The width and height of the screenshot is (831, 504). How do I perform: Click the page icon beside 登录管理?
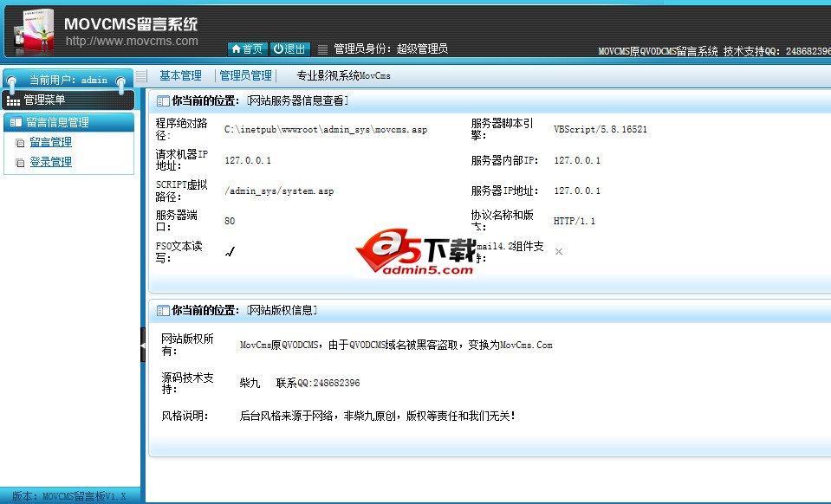click(x=20, y=163)
